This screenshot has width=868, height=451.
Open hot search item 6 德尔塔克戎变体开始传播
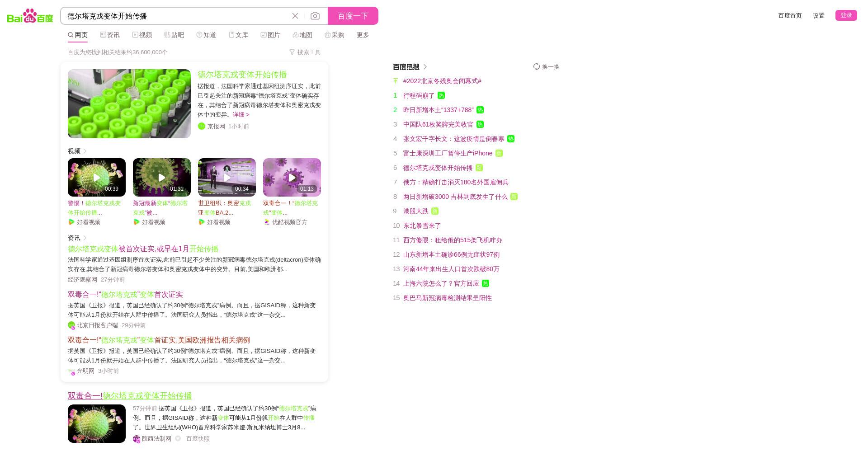tap(438, 168)
